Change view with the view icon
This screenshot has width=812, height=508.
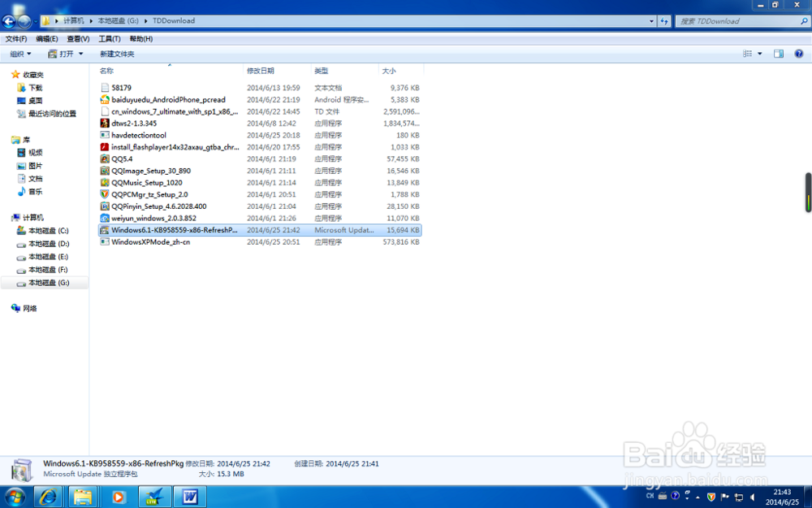click(747, 54)
